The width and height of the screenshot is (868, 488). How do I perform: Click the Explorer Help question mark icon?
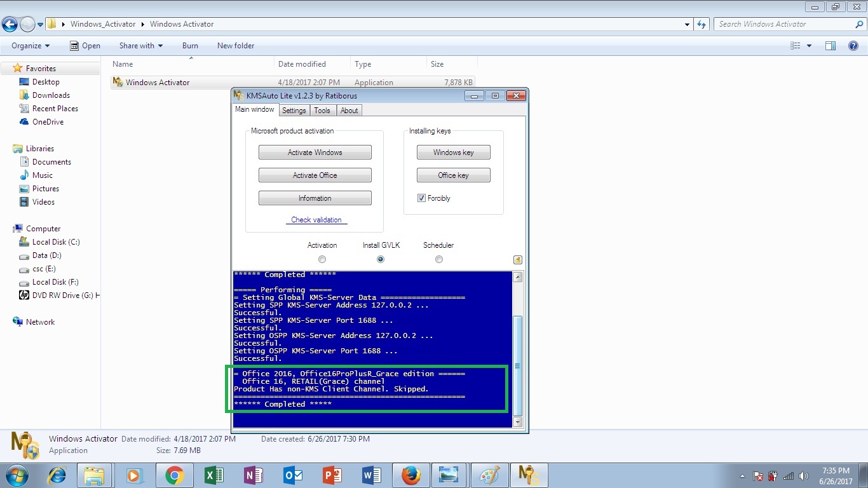(x=853, y=46)
